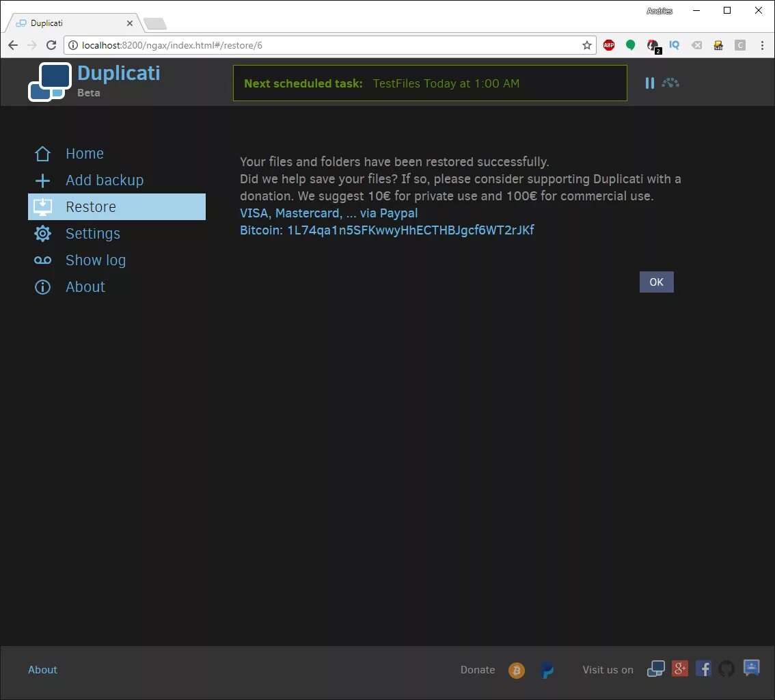The width and height of the screenshot is (775, 700).
Task: Close the Duplicati browser tab
Action: pyautogui.click(x=129, y=23)
